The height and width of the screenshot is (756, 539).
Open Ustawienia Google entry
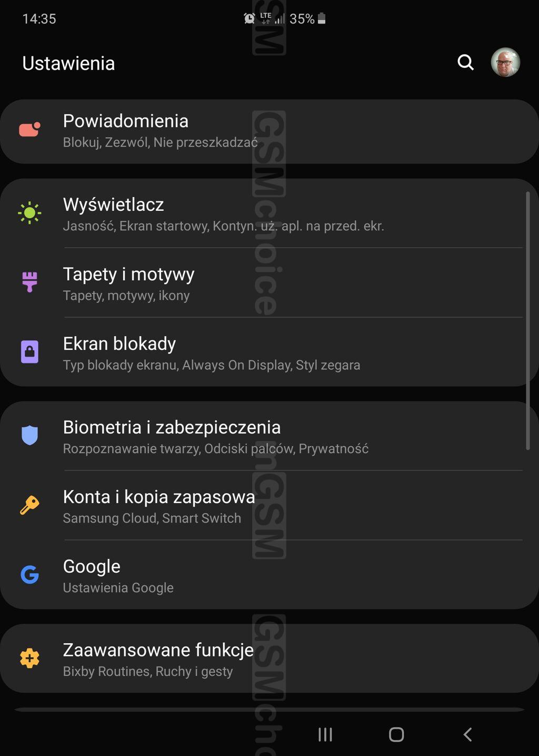[x=269, y=575]
